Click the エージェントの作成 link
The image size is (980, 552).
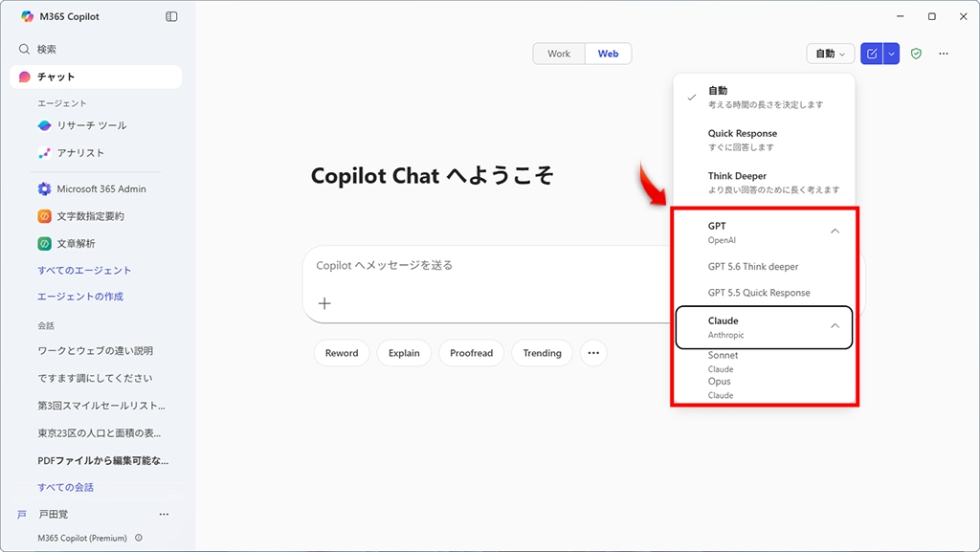80,297
